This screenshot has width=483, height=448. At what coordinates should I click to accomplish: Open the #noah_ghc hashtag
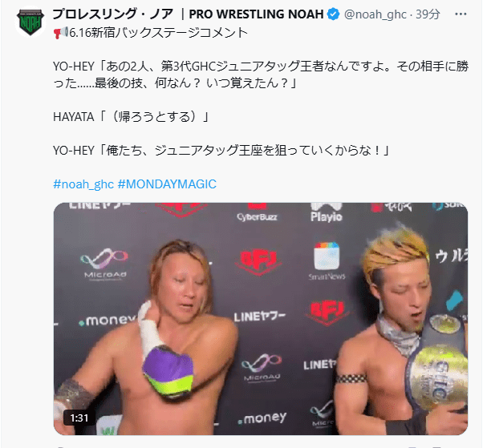pos(83,184)
